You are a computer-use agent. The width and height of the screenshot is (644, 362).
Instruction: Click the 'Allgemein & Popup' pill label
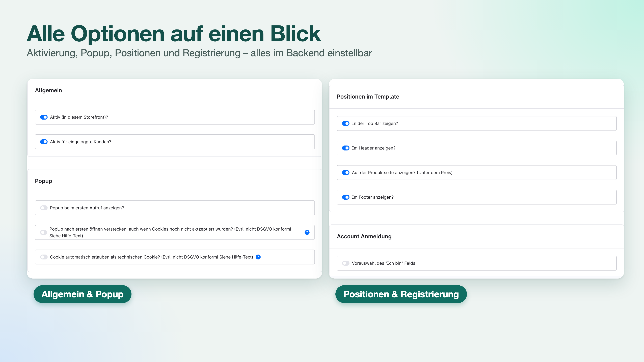[83, 294]
